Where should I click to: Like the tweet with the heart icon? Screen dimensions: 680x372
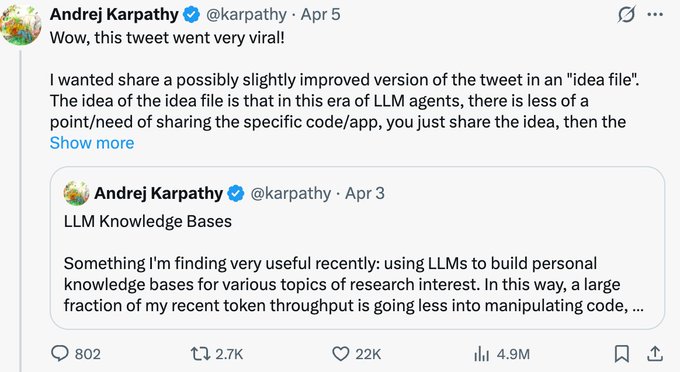pyautogui.click(x=341, y=354)
